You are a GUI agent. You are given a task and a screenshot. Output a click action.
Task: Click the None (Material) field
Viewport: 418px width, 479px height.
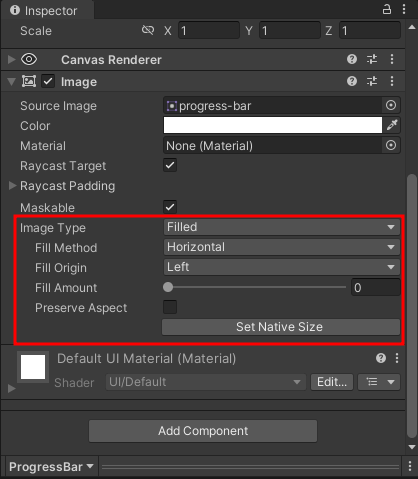[272, 145]
